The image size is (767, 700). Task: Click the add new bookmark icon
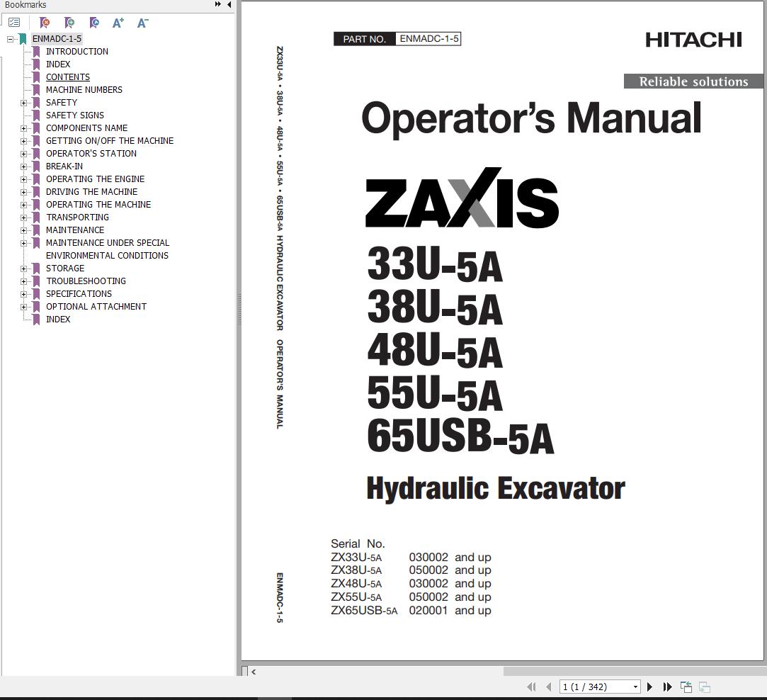[69, 23]
